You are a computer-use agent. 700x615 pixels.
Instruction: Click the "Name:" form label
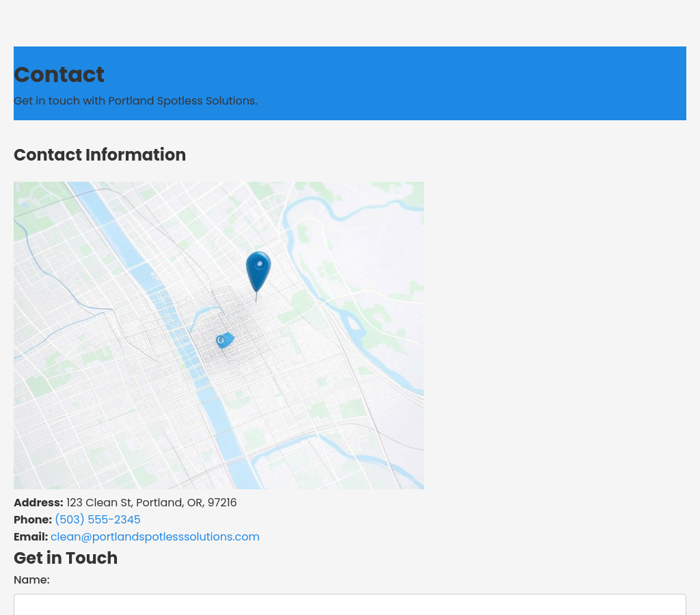pyautogui.click(x=31, y=580)
